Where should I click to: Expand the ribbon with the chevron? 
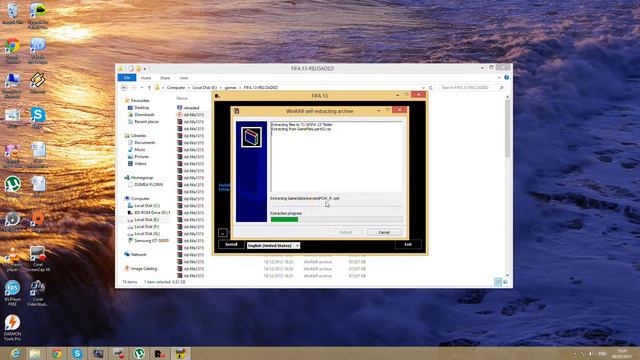click(499, 78)
